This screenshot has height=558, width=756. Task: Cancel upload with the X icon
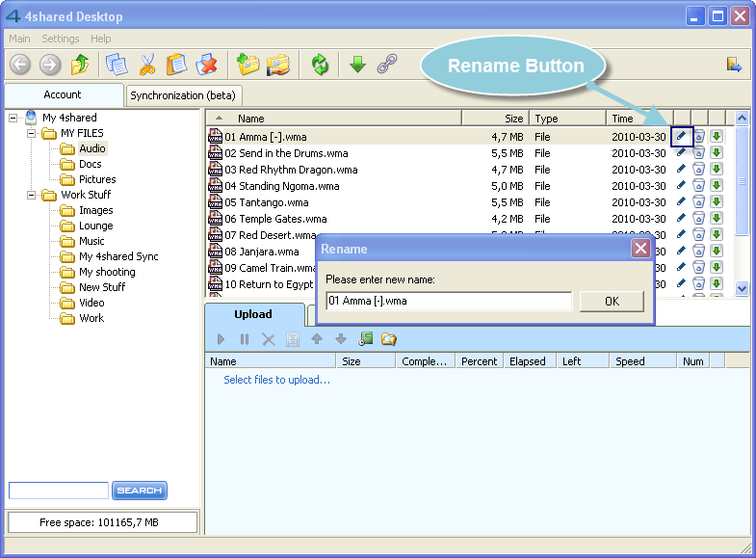point(269,339)
